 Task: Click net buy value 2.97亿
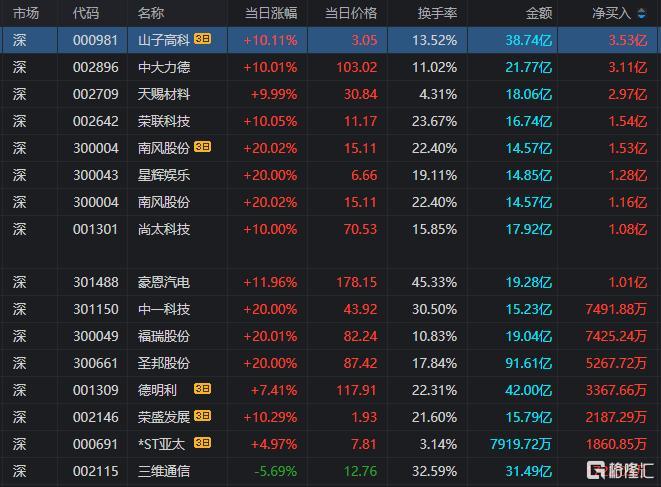click(627, 94)
